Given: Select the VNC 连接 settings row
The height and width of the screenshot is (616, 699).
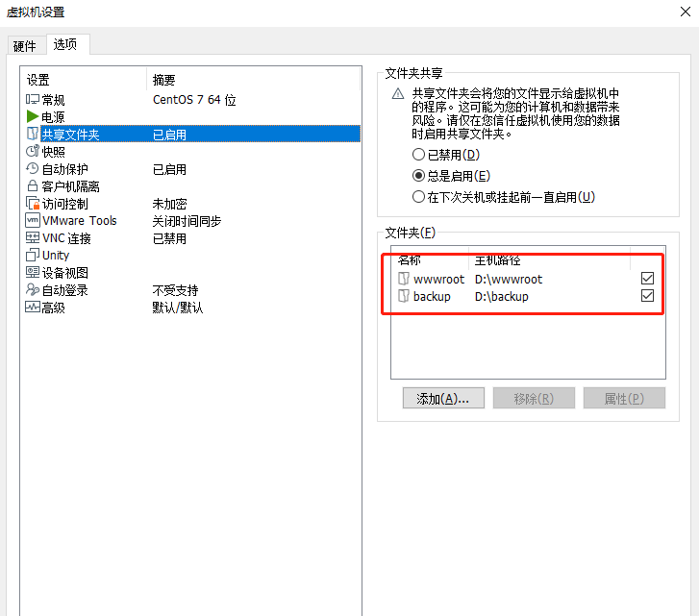Looking at the screenshot, I should pyautogui.click(x=190, y=238).
